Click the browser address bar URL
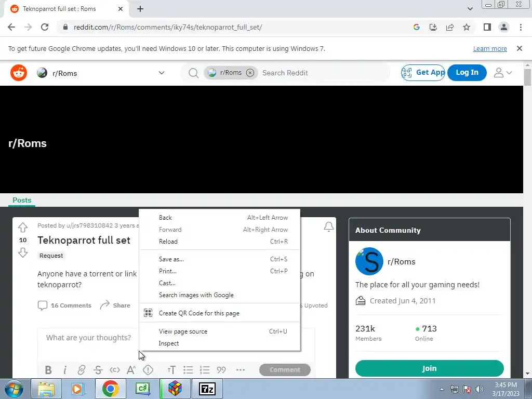Screen dimensions: 532x399 [168, 27]
